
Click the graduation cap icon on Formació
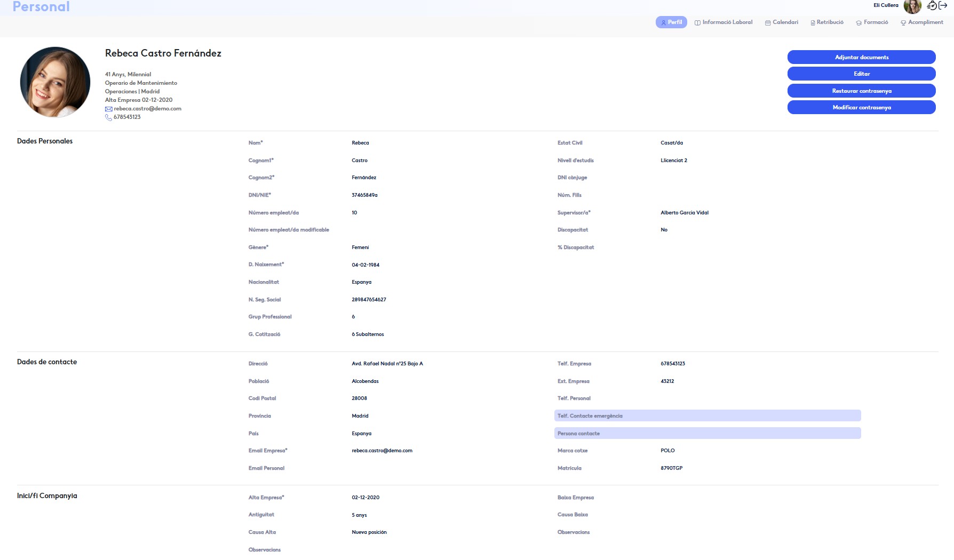(x=858, y=23)
